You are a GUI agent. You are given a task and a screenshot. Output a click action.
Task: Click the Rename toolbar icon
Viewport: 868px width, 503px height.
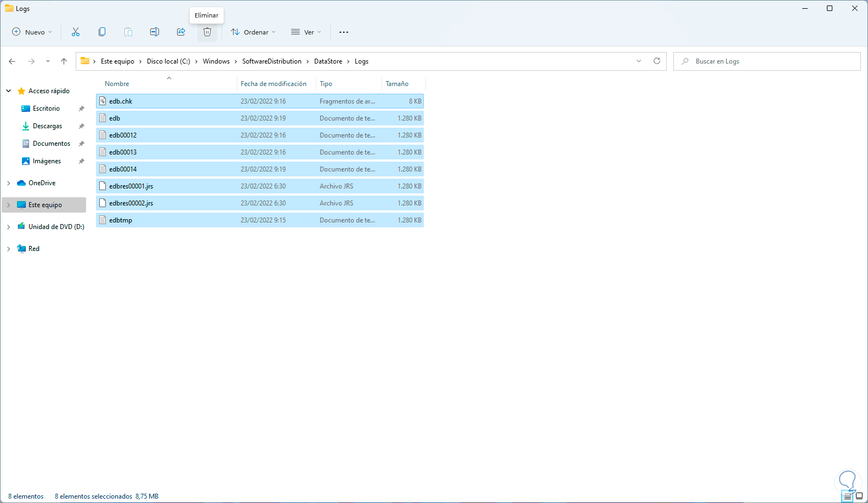(x=155, y=32)
